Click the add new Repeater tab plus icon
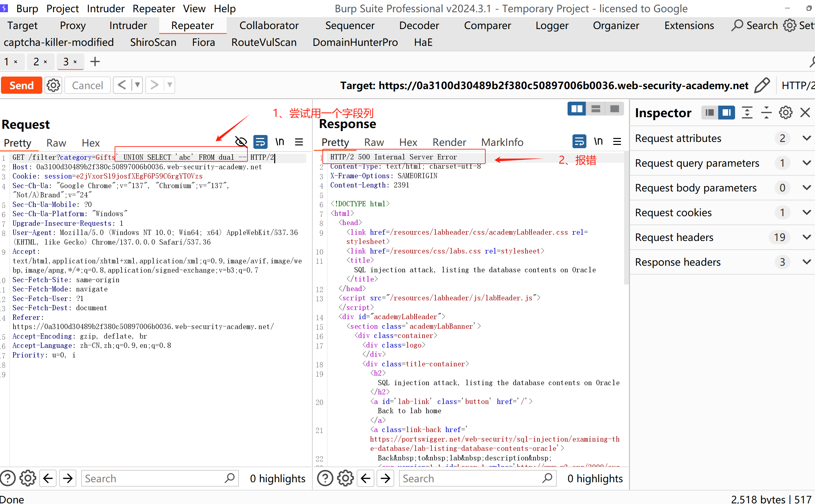 coord(95,62)
